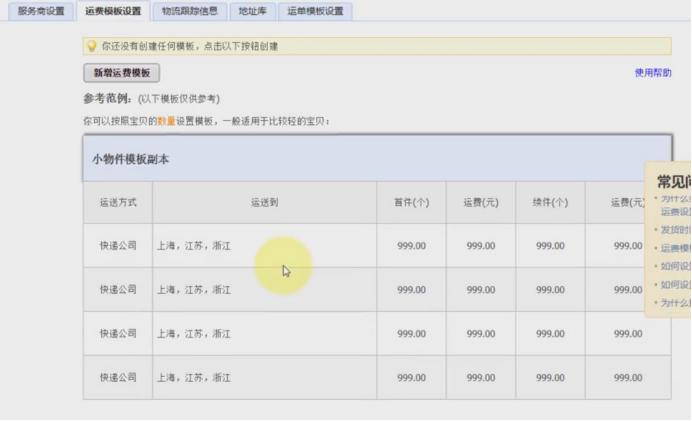Open the 发货时 FAQ link
This screenshot has height=421, width=692.
pos(675,230)
